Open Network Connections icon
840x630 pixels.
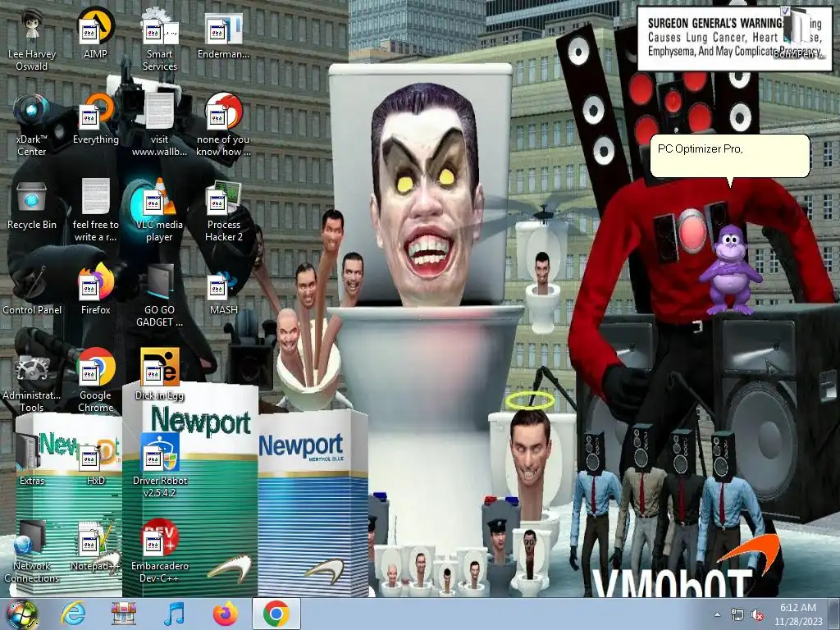32,552
